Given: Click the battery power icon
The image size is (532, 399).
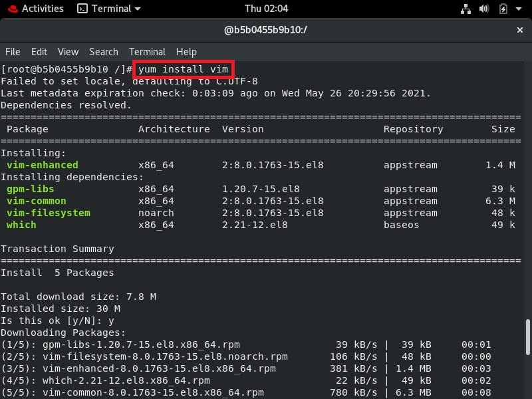Looking at the screenshot, I should 503,9.
